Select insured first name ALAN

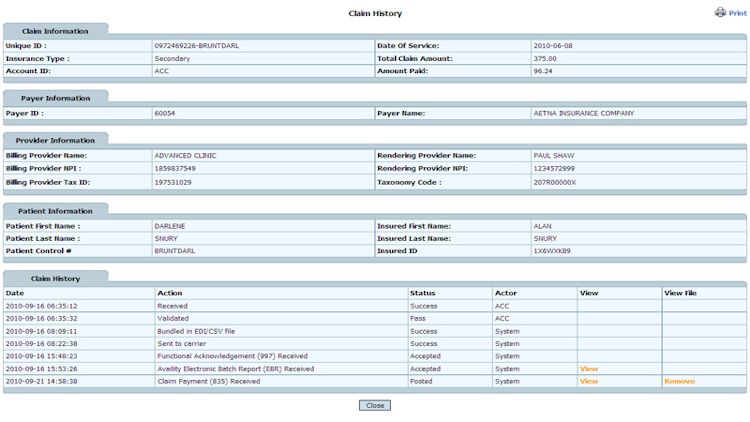[542, 226]
